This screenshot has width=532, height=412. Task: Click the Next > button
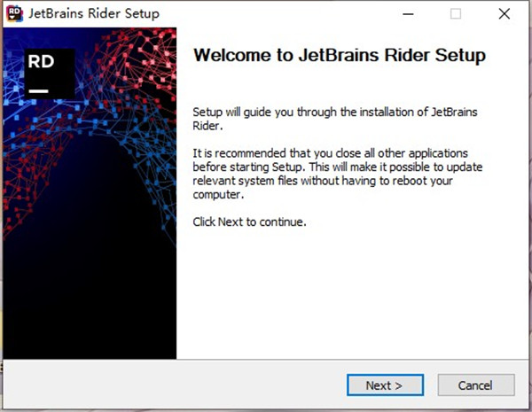click(x=385, y=385)
